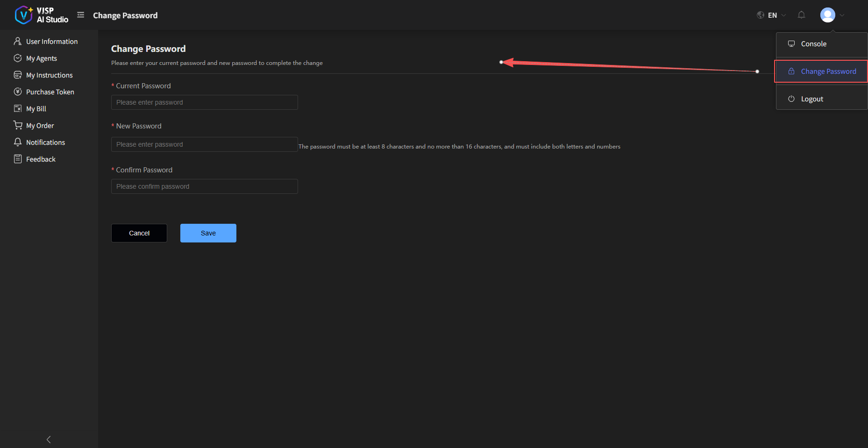This screenshot has height=448, width=868.
Task: Choose Change Password in the account menu
Action: tap(828, 71)
